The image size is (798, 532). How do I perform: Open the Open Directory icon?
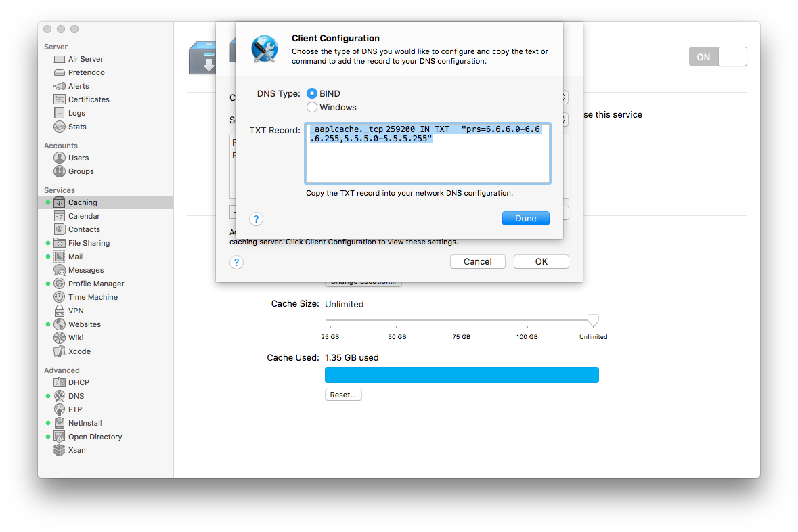[59, 437]
